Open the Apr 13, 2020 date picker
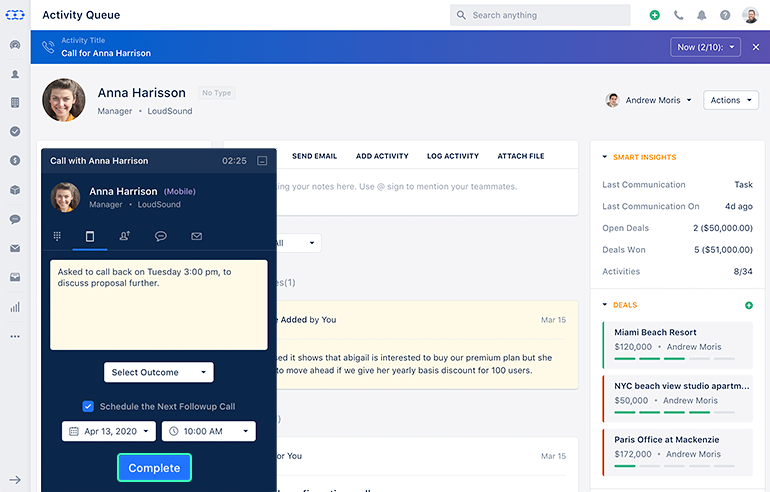Viewport: 770px width, 492px height. tap(109, 431)
